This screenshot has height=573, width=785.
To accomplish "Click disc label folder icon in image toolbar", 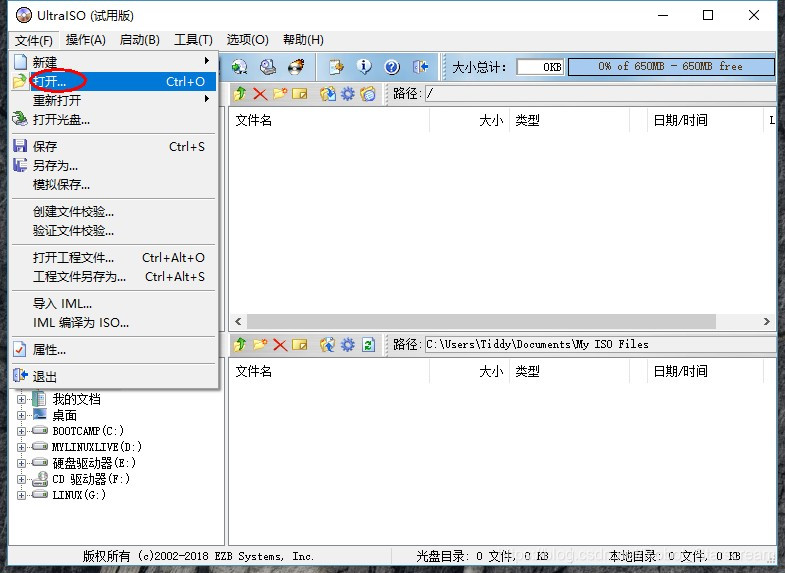I will pos(367,94).
